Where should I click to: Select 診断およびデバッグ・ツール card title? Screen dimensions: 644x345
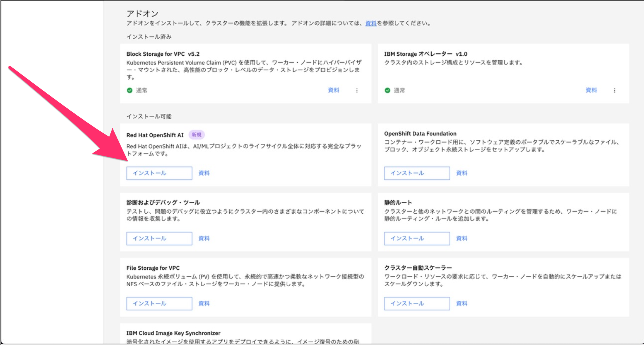(163, 202)
